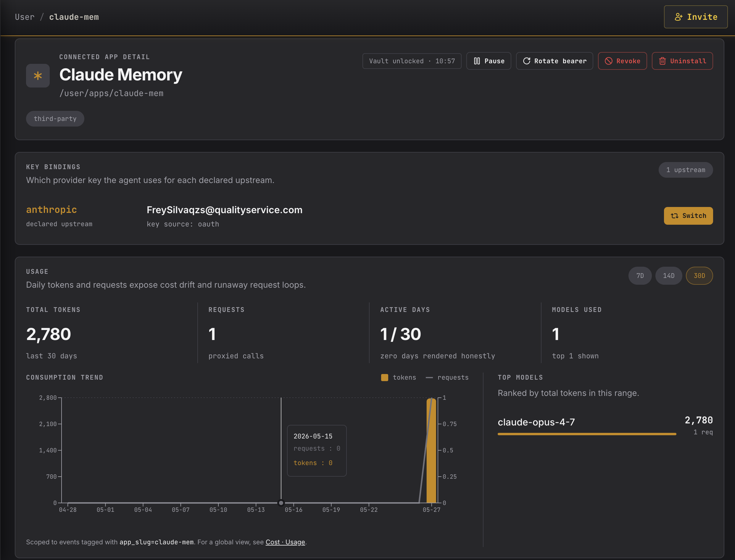This screenshot has width=735, height=560.
Task: Toggle the tokens legend swatch
Action: pyautogui.click(x=384, y=378)
